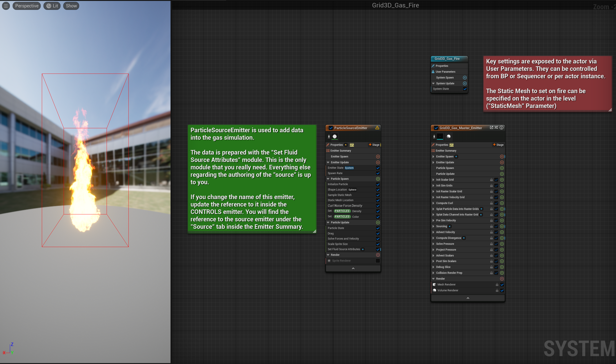Disable the Spawn Rate module checkbox
Viewport: 616px width, 364px height.
pyautogui.click(x=378, y=173)
